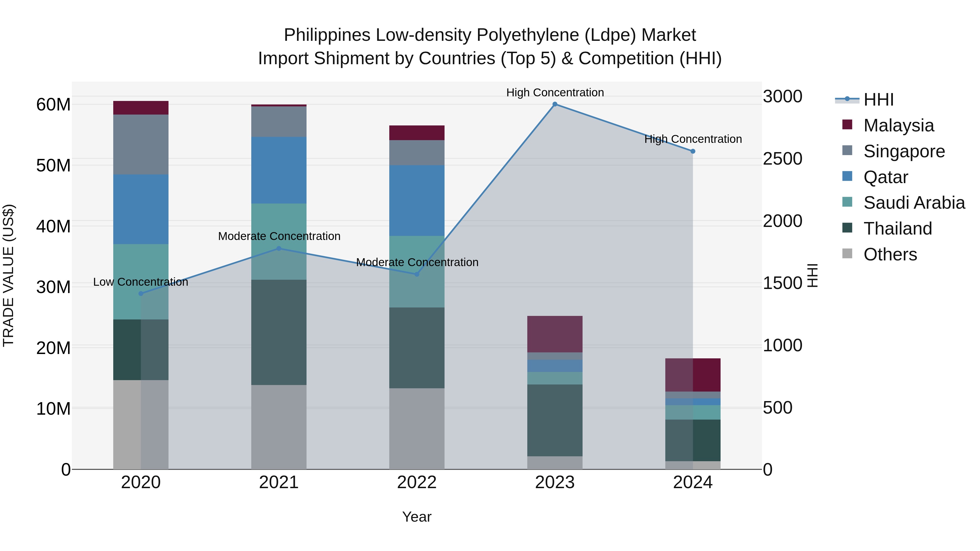The image size is (980, 551).
Task: Click the 2024 HHI data point marker
Action: coord(693,151)
